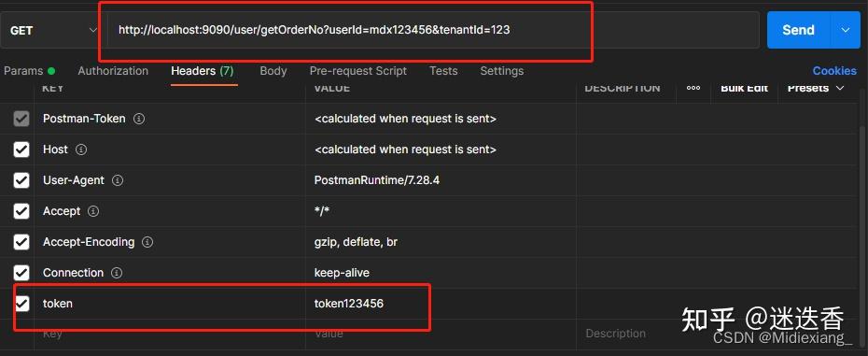Click Bulk Edit for headers
Screen dimensions: 868x356
744,88
